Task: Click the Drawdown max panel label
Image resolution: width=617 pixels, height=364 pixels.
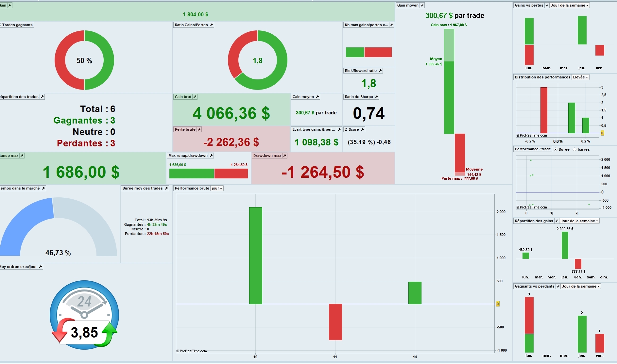Action: click(267, 156)
